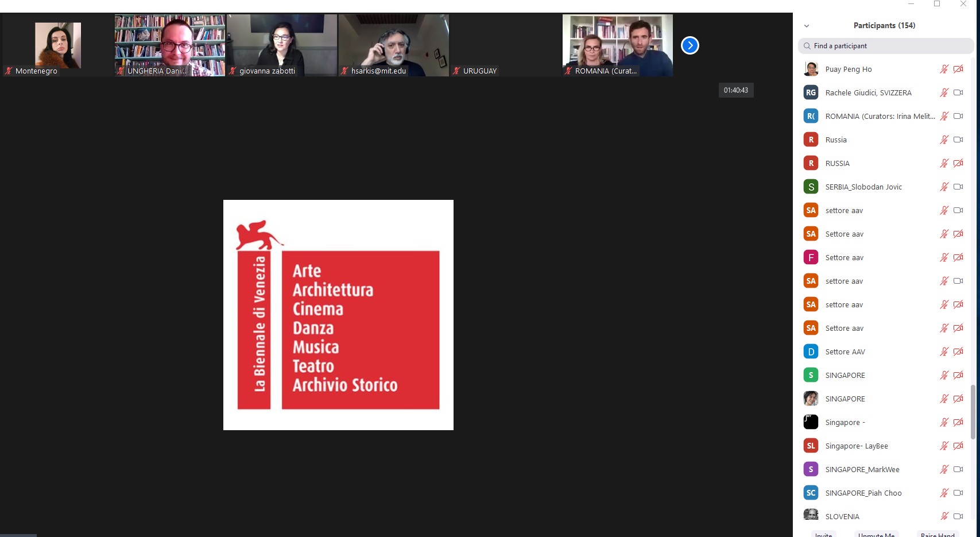Click muted mic icon for 'Singapore -' row
The image size is (980, 537).
[944, 422]
